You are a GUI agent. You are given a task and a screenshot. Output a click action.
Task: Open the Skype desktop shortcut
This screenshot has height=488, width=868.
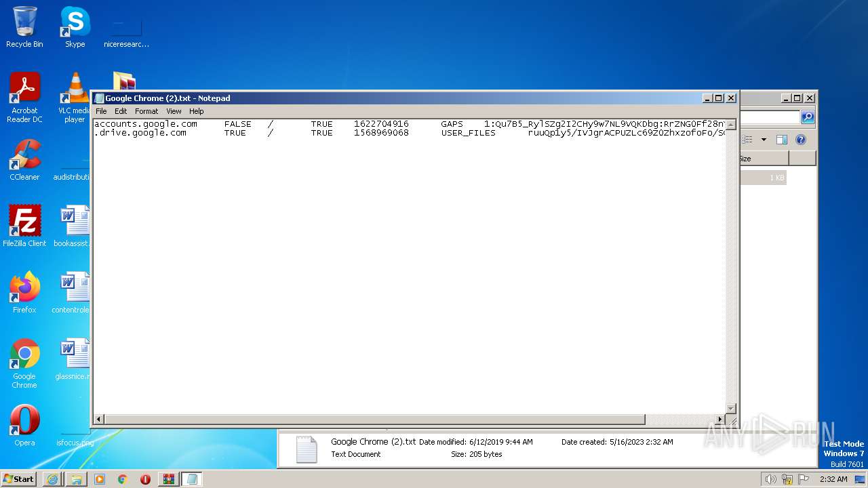pos(75,27)
